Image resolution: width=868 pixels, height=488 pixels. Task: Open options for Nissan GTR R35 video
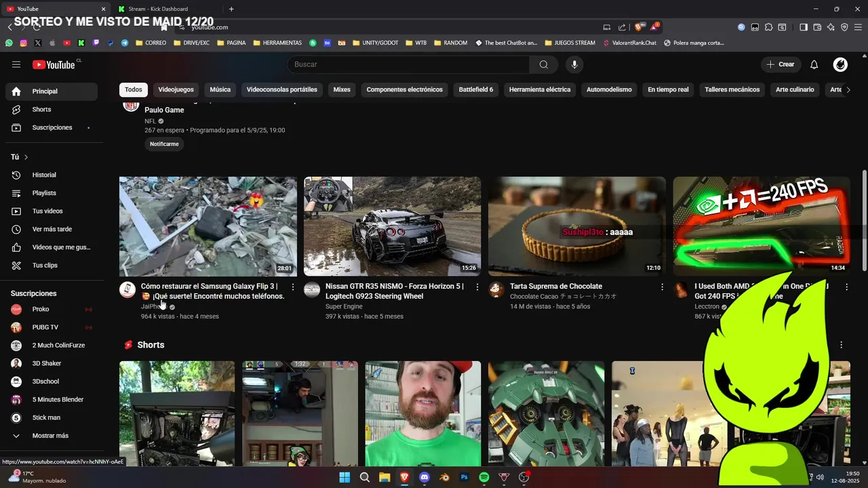click(x=477, y=287)
